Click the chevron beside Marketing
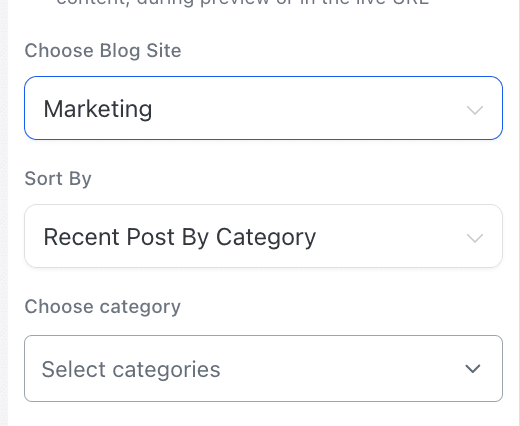This screenshot has height=426, width=520. click(475, 110)
